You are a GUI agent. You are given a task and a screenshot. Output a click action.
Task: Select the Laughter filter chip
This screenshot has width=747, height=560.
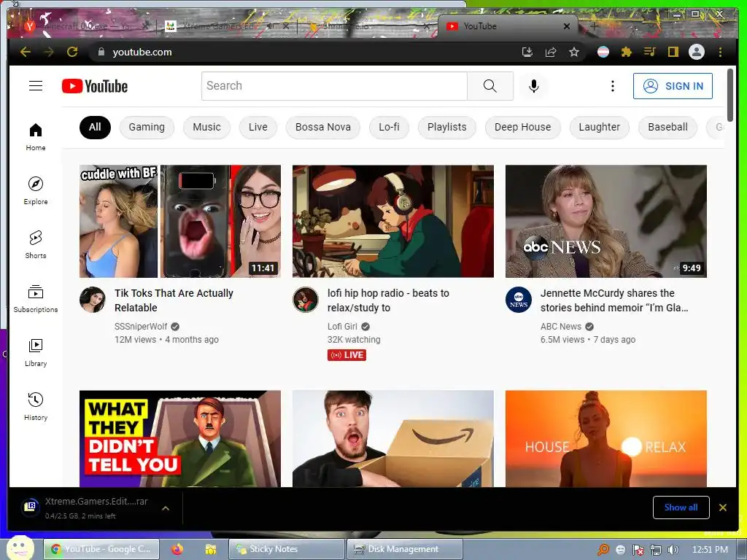click(600, 127)
